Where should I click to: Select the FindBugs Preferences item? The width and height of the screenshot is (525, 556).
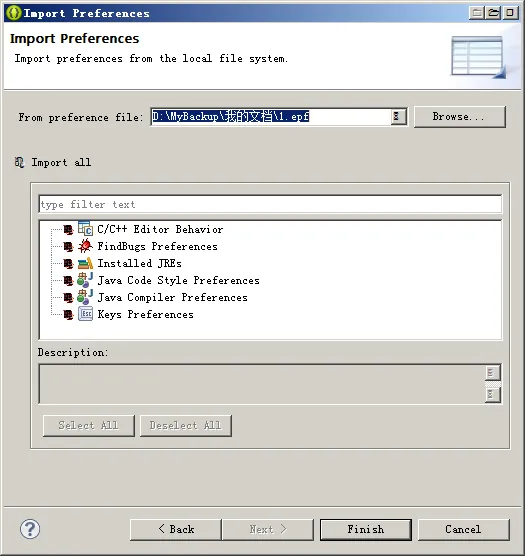[x=157, y=246]
